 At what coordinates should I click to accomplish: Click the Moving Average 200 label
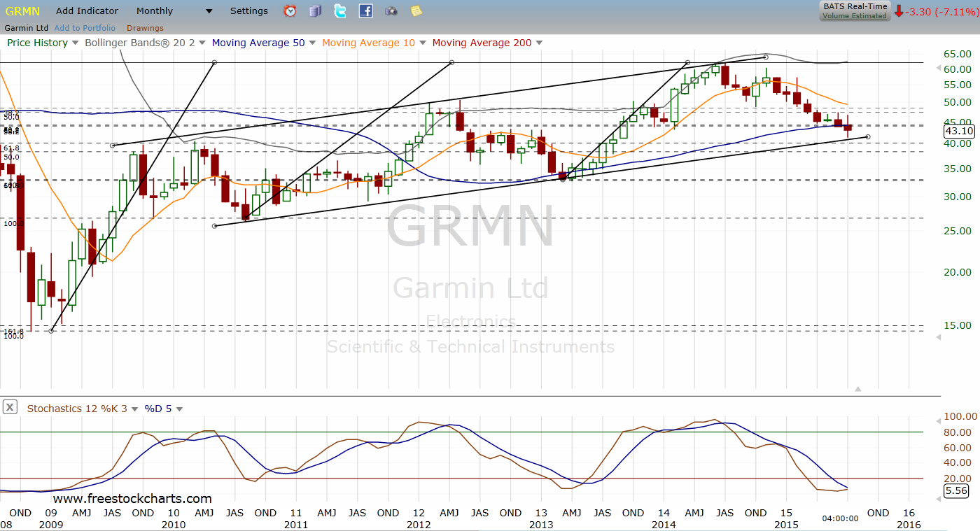(x=482, y=43)
